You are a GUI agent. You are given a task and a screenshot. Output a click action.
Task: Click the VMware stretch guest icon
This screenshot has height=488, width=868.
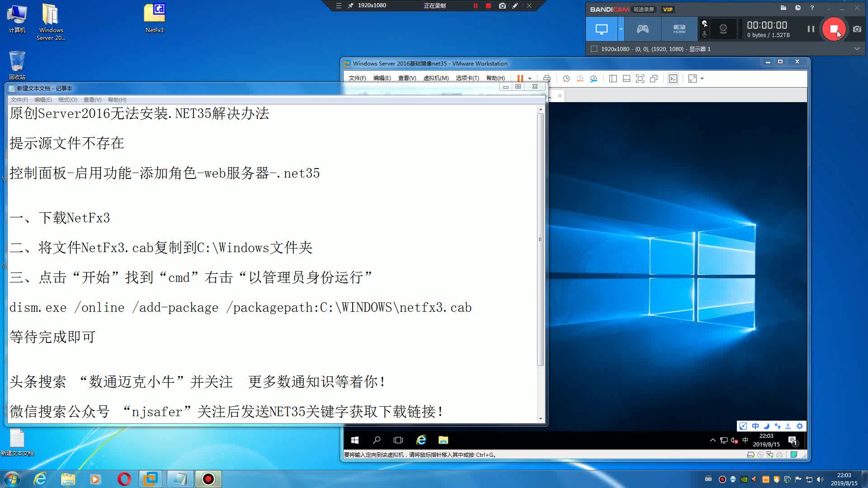[693, 79]
